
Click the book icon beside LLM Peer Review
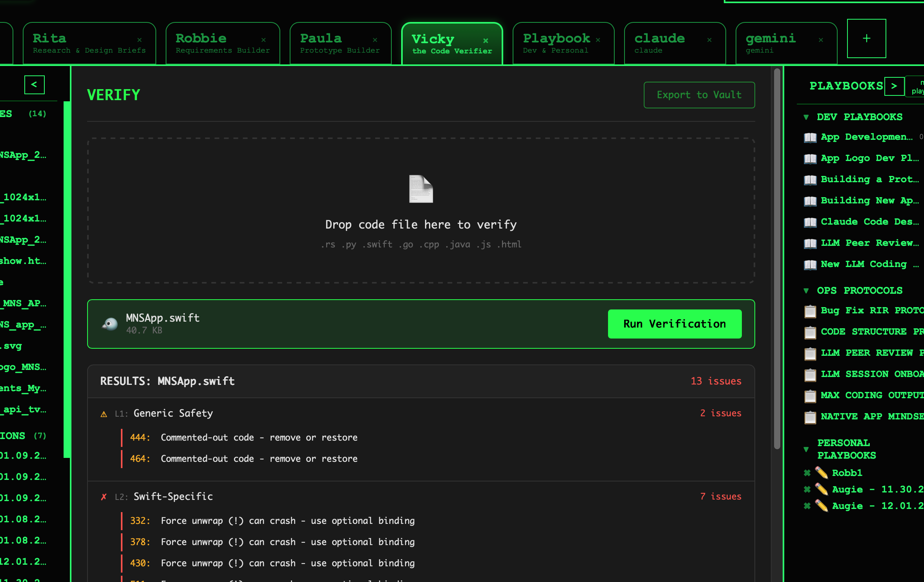810,243
